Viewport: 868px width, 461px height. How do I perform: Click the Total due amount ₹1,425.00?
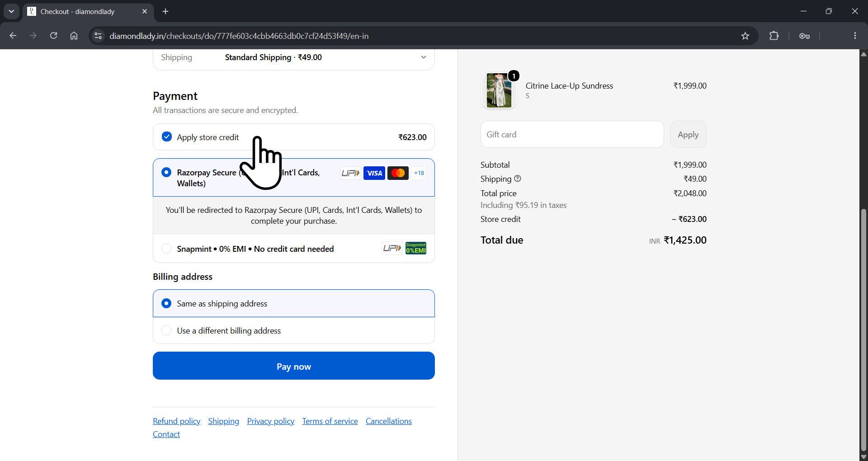coord(685,240)
